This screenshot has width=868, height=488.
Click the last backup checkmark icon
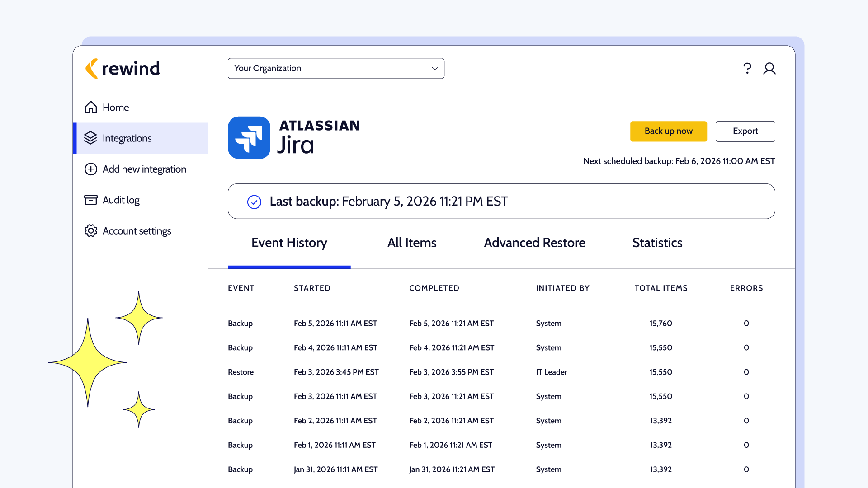(x=254, y=202)
